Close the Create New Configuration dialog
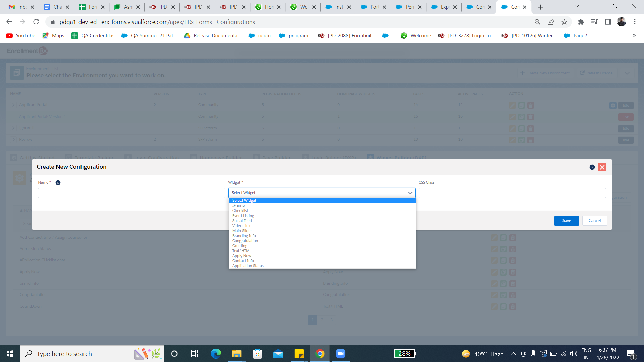644x362 pixels. [602, 167]
